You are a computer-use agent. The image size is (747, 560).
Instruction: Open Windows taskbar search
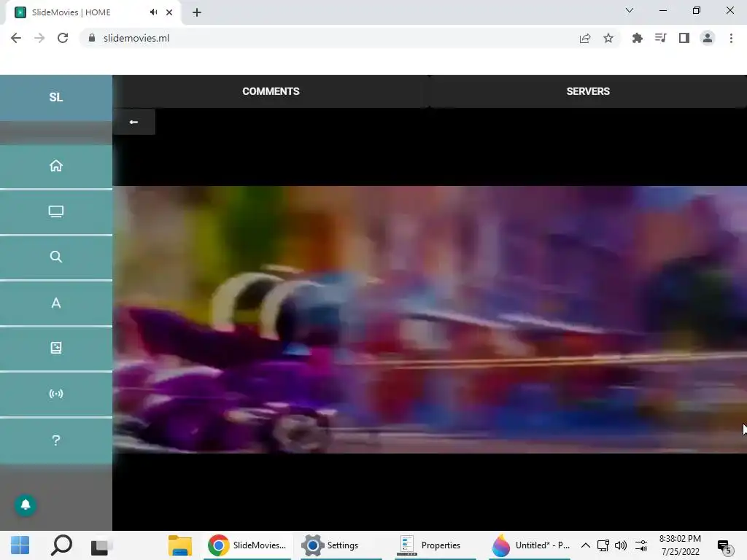[61, 545]
